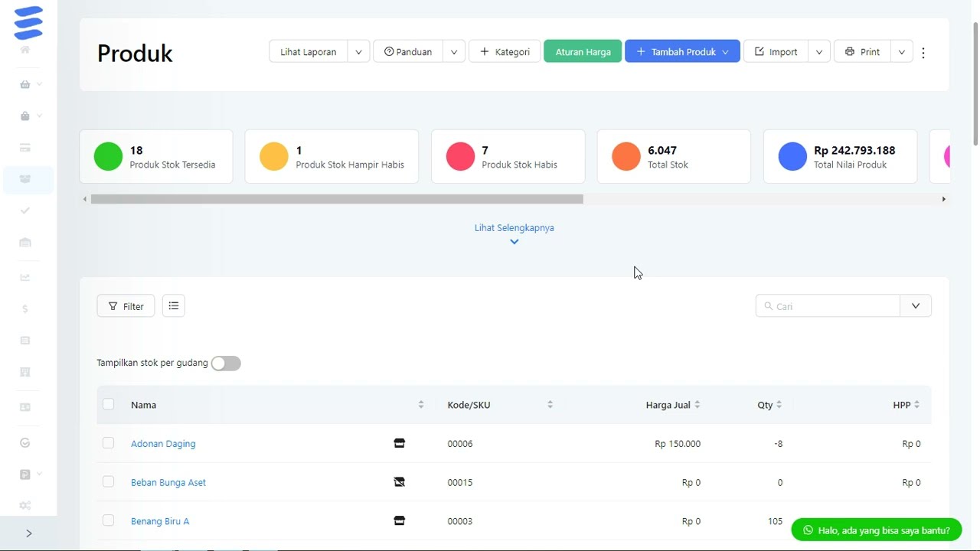
Task: Open the dollar sign sidebar icon
Action: 25,309
